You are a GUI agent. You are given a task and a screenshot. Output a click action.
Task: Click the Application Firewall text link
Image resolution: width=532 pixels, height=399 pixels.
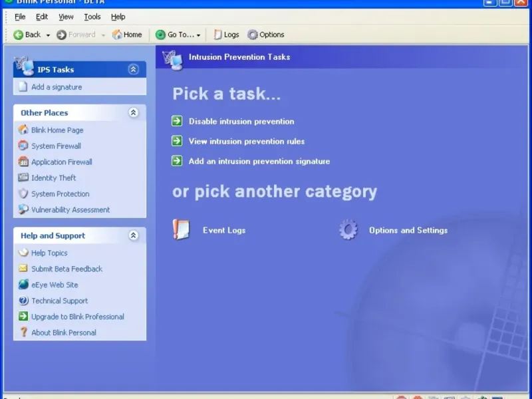[62, 162]
